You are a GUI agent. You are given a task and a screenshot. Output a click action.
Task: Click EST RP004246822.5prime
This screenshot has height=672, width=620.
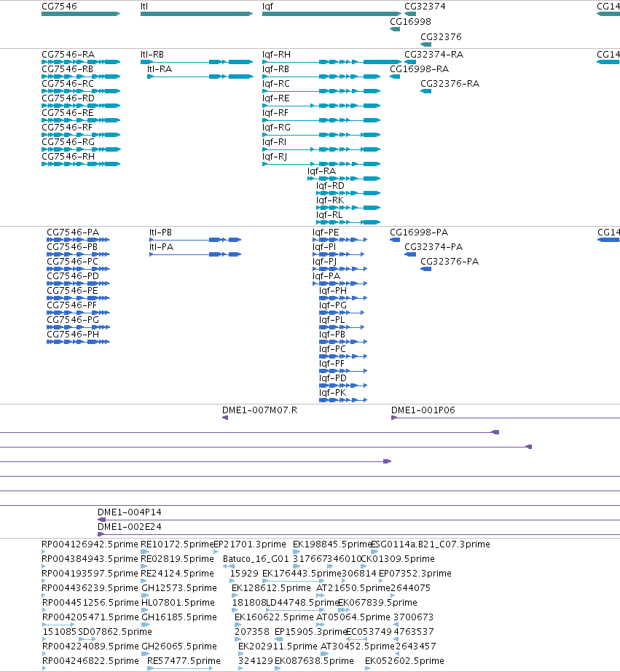click(90, 661)
